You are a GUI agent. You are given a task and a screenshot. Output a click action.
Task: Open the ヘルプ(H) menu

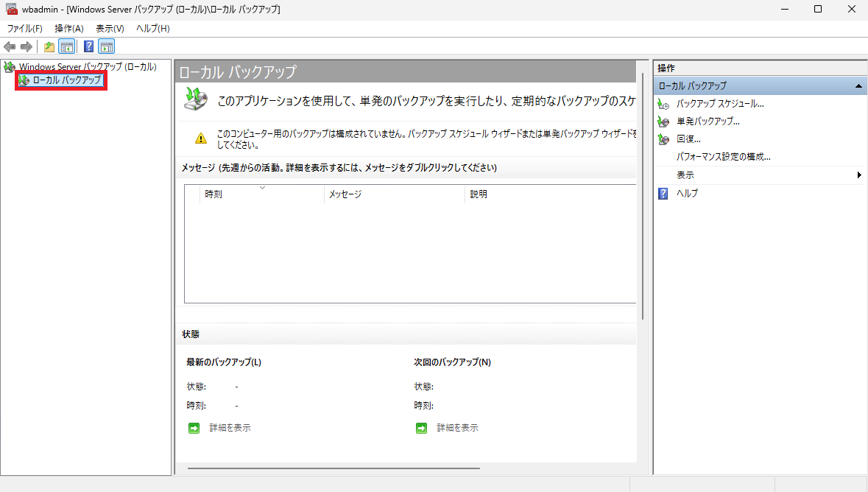click(x=153, y=28)
